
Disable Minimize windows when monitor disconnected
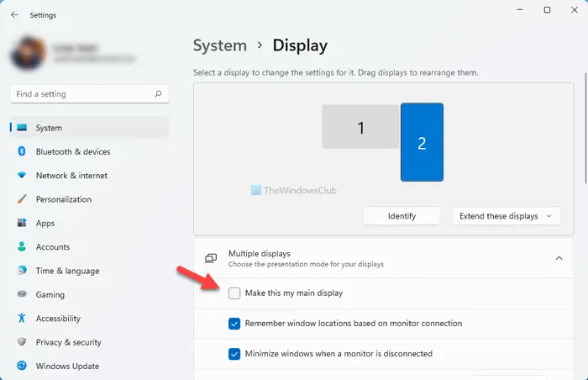234,354
